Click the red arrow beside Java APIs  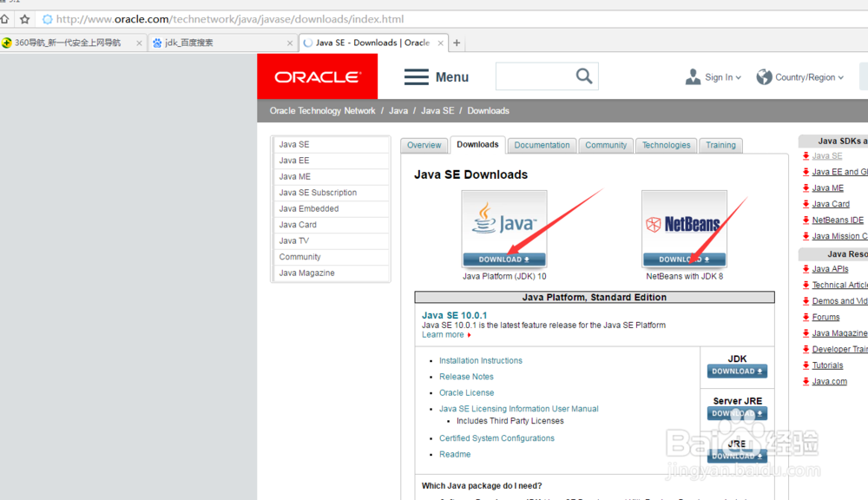[x=806, y=268]
